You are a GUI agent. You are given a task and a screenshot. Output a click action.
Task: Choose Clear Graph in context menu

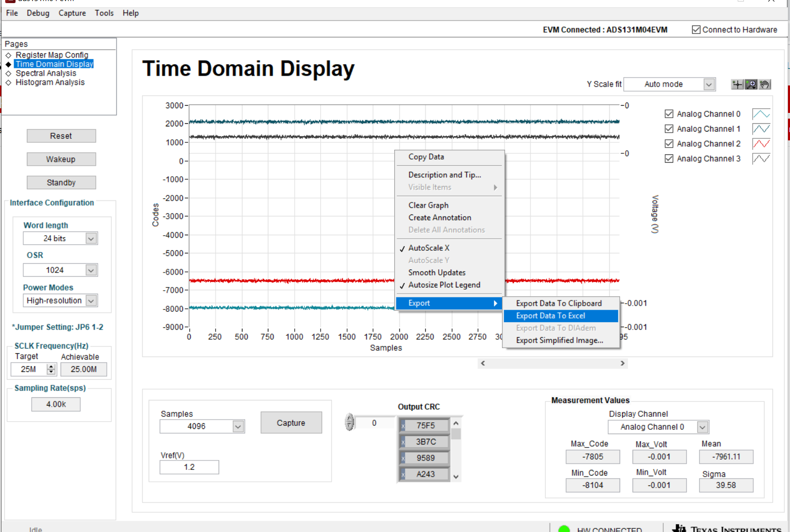click(x=450, y=206)
